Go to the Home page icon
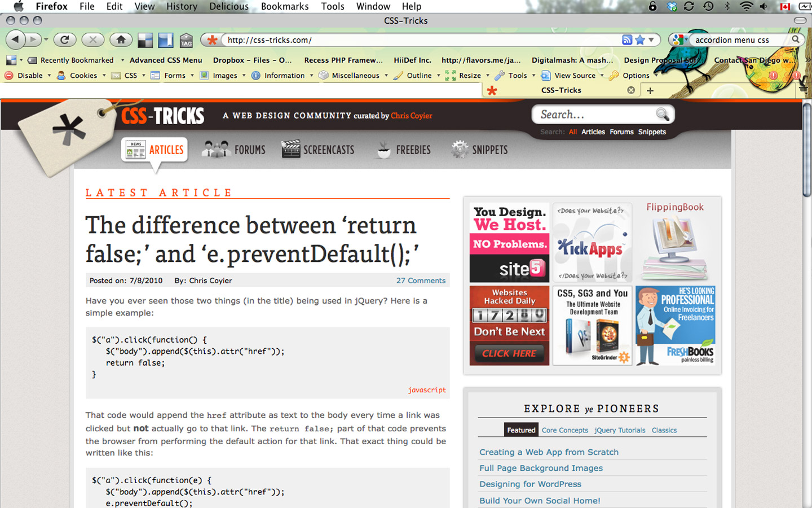Screen dimensions: 812x508 [121, 40]
